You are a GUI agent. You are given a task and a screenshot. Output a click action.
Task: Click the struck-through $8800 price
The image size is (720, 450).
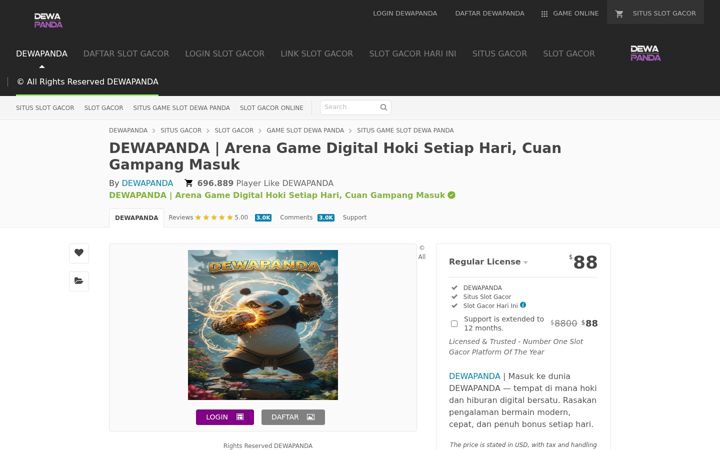[x=564, y=323]
